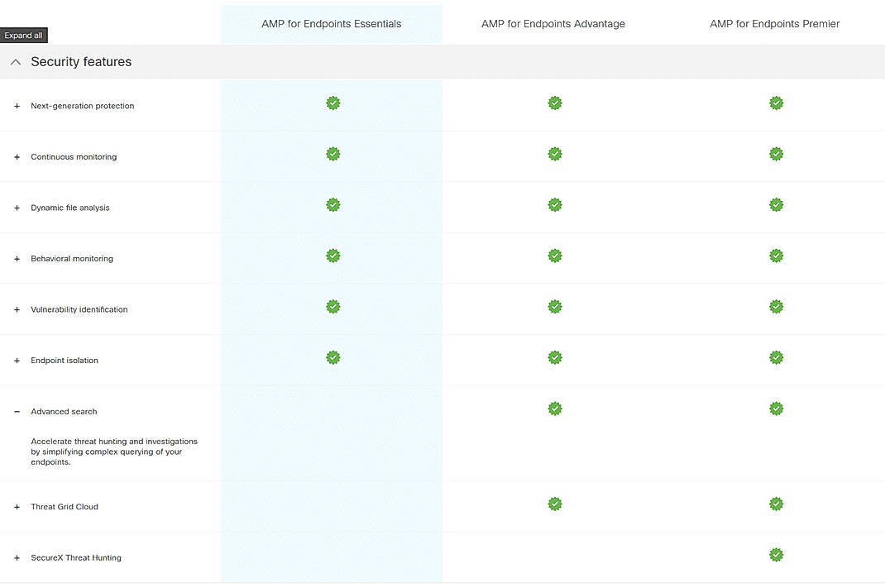Expand the Vulnerability identification row
Image resolution: width=885 pixels, height=588 pixels.
pyautogui.click(x=17, y=310)
